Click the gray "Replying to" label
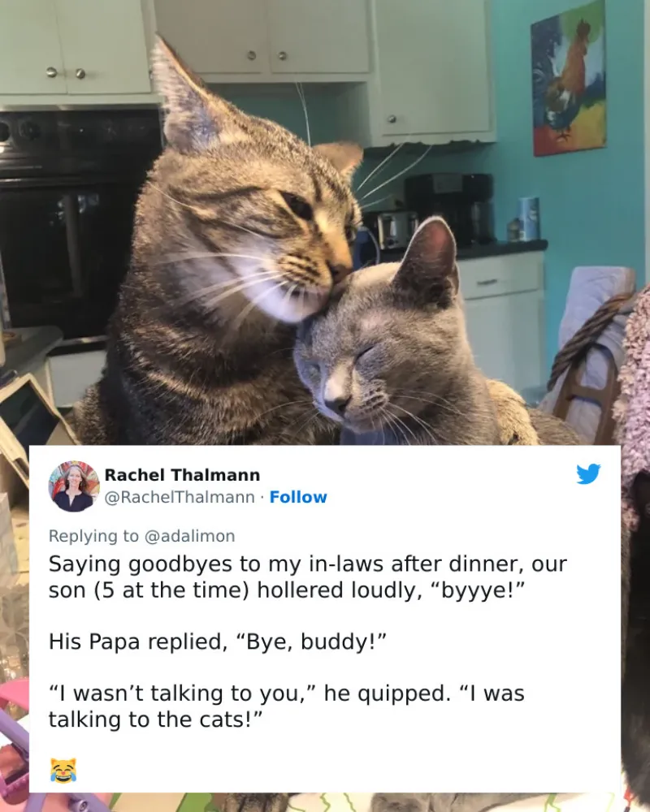This screenshot has height=812, width=650. click(93, 535)
